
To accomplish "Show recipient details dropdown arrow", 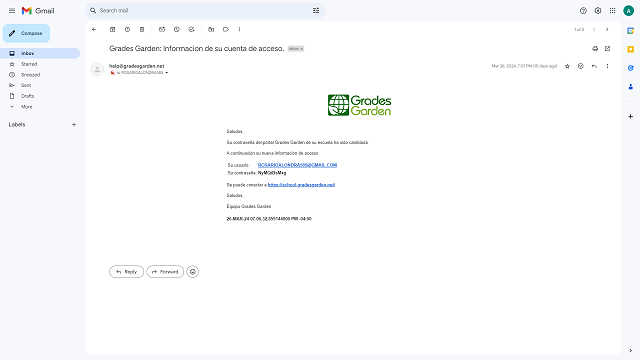I will click(x=167, y=73).
